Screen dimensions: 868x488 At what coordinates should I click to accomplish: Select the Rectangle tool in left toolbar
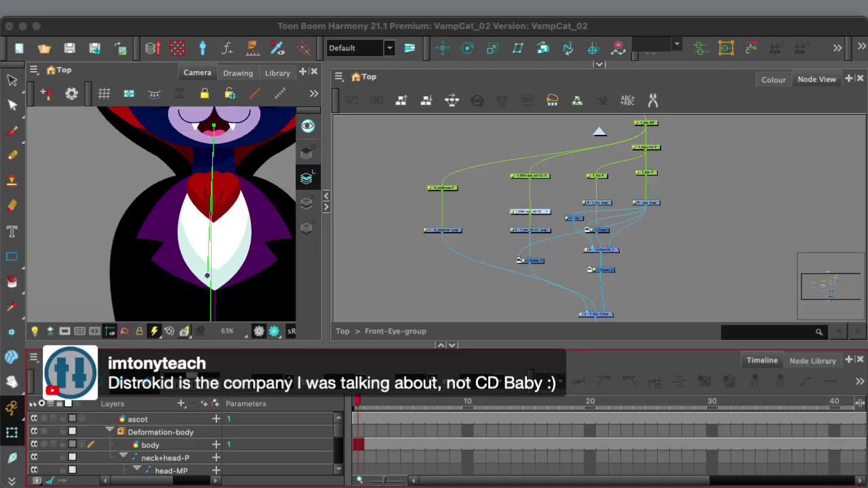[12, 256]
